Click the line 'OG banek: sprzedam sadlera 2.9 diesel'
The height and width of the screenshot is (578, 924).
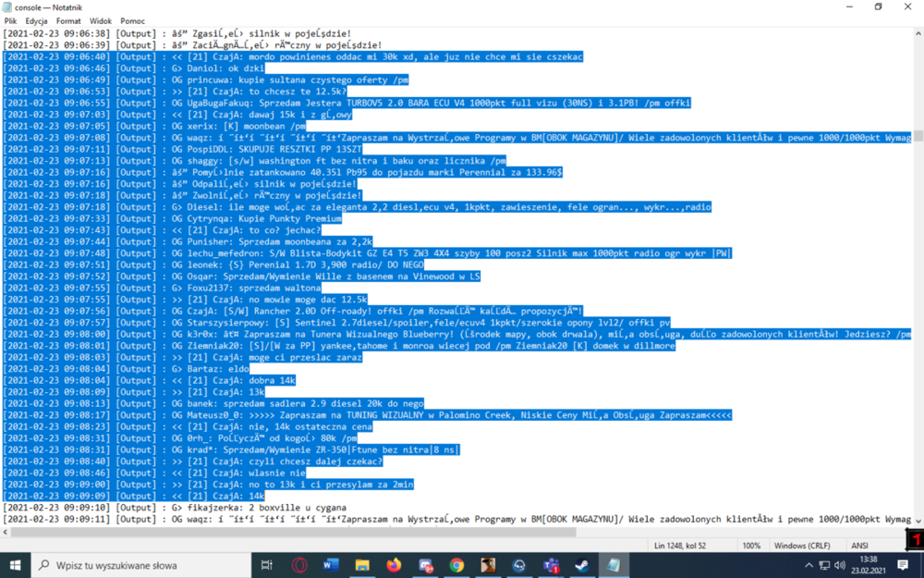pyautogui.click(x=213, y=403)
